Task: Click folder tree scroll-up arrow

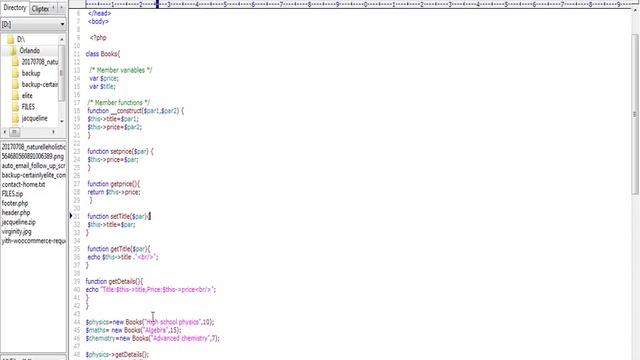Action: pyautogui.click(x=62, y=39)
